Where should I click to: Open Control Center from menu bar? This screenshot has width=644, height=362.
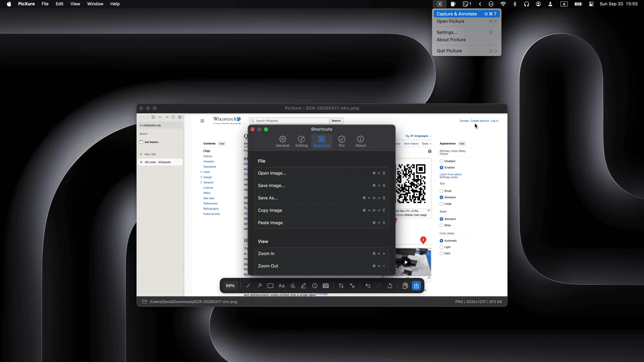click(x=591, y=4)
